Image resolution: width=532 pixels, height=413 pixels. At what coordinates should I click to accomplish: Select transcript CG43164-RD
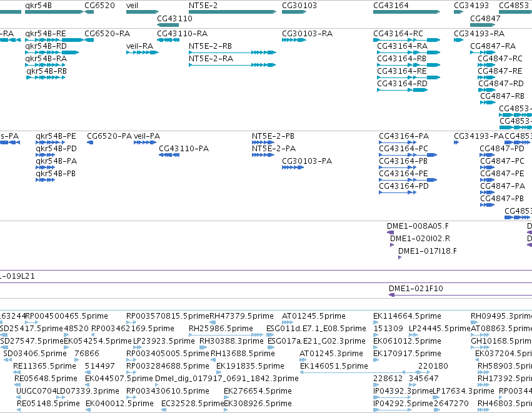coord(403,84)
